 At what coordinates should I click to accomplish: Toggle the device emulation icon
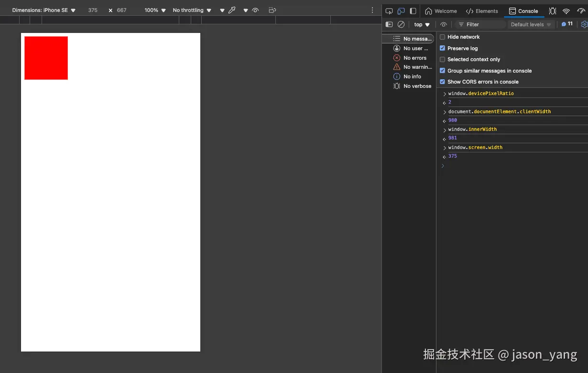(401, 11)
